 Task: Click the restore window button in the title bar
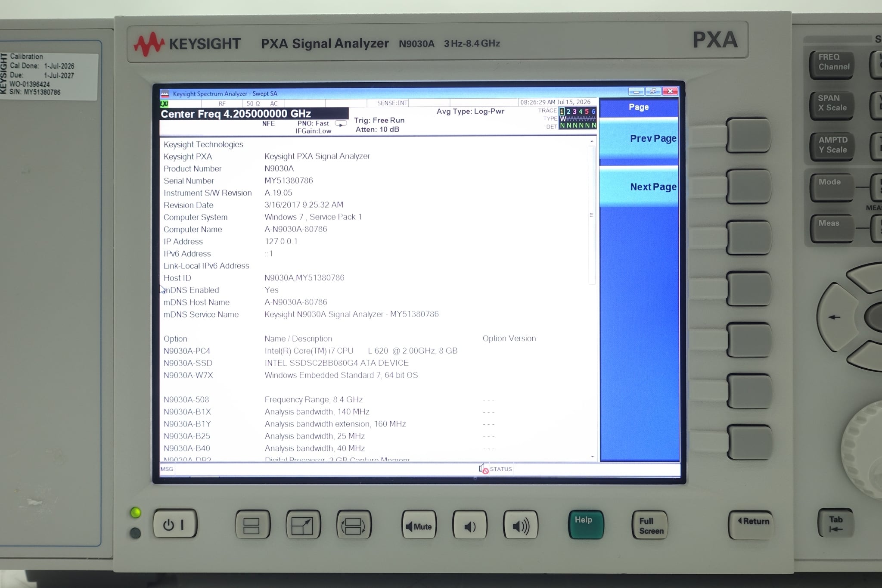pyautogui.click(x=653, y=91)
